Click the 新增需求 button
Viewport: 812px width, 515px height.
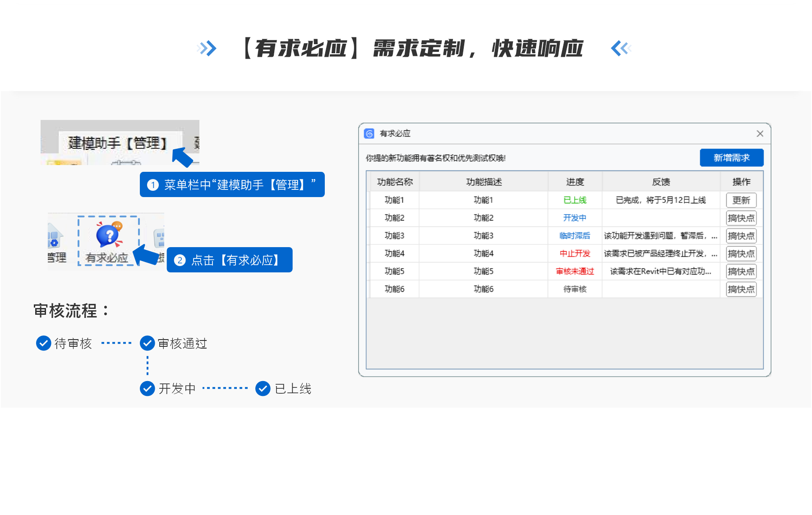click(x=731, y=158)
